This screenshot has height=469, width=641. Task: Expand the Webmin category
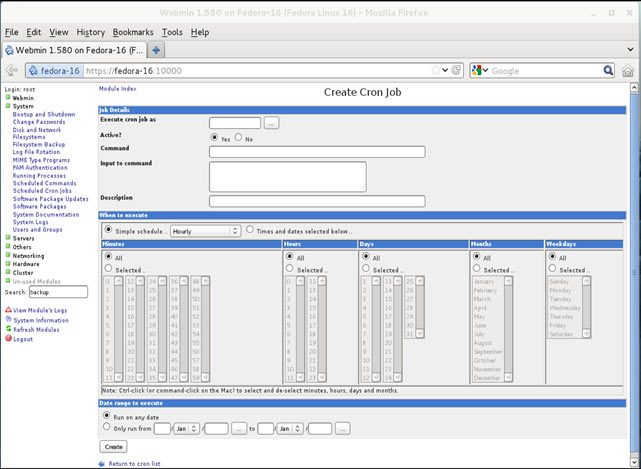tap(8, 97)
